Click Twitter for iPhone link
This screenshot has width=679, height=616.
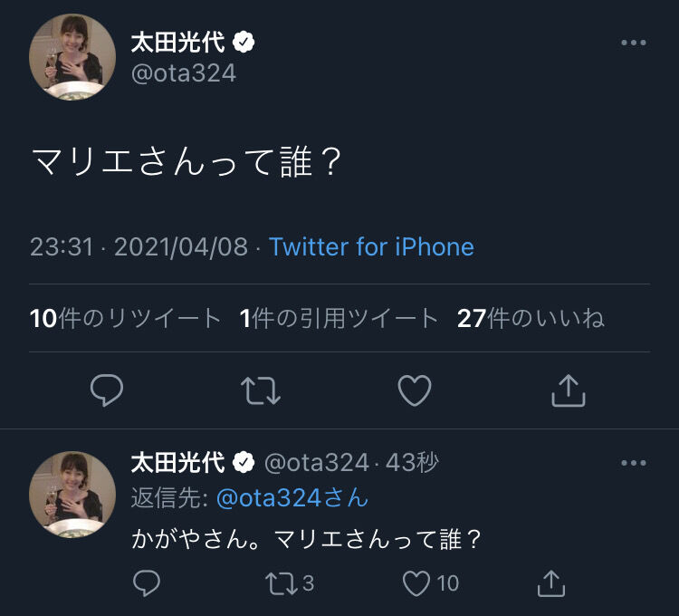(371, 247)
